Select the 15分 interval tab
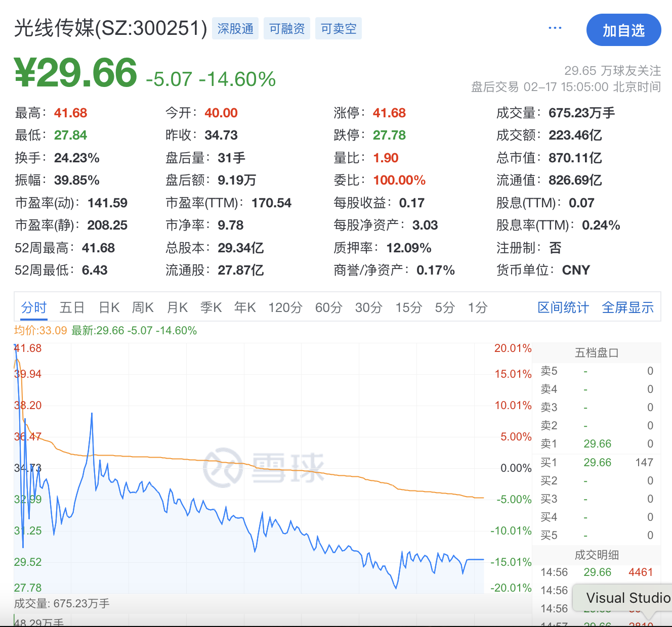 tap(409, 307)
